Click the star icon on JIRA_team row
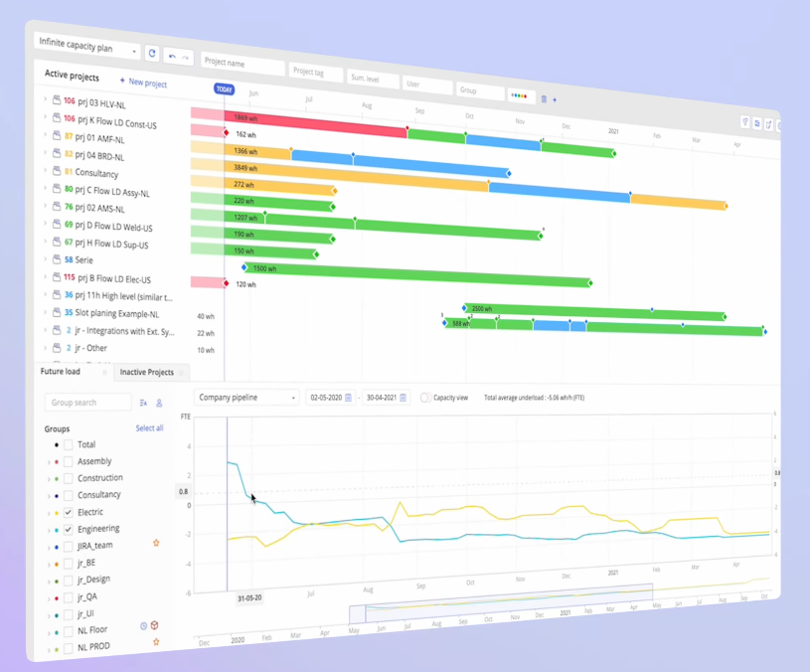The width and height of the screenshot is (810, 672). [x=156, y=543]
